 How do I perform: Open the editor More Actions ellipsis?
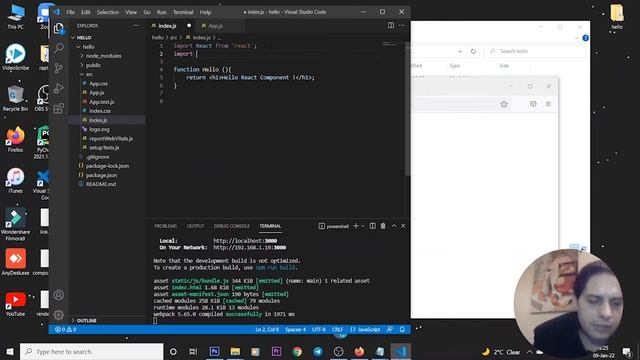coord(402,25)
